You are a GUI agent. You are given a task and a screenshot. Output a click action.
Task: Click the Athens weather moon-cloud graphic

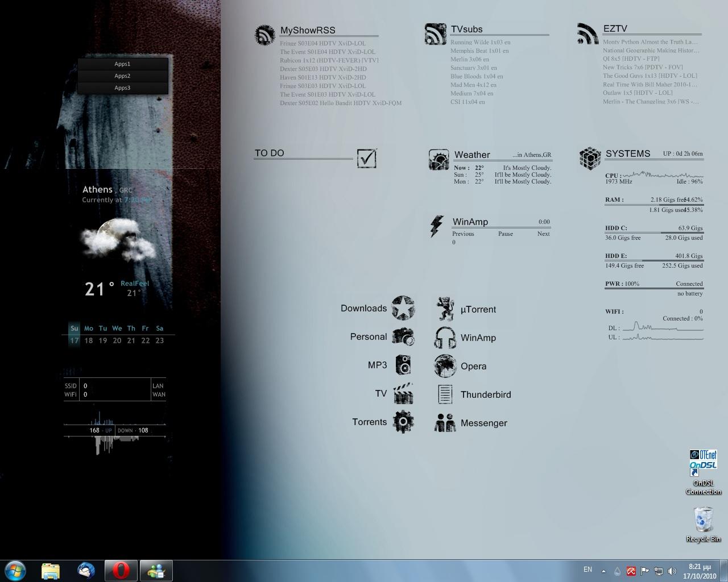tap(118, 240)
